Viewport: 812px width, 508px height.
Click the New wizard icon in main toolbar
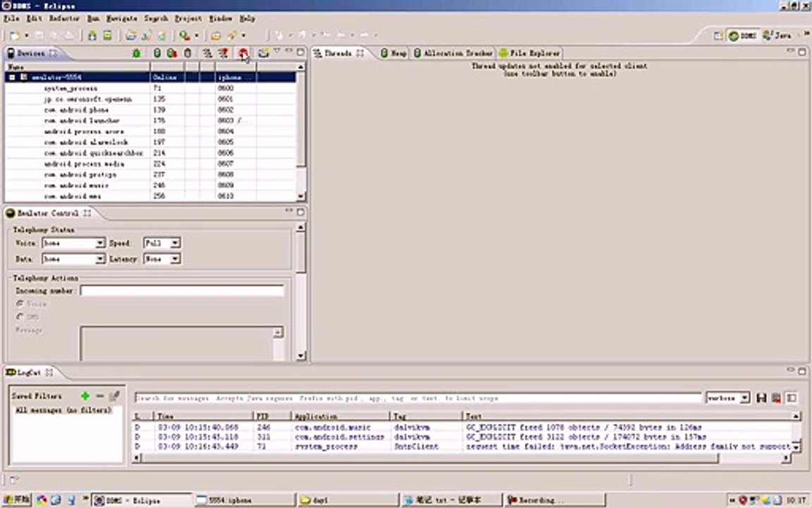pos(15,35)
